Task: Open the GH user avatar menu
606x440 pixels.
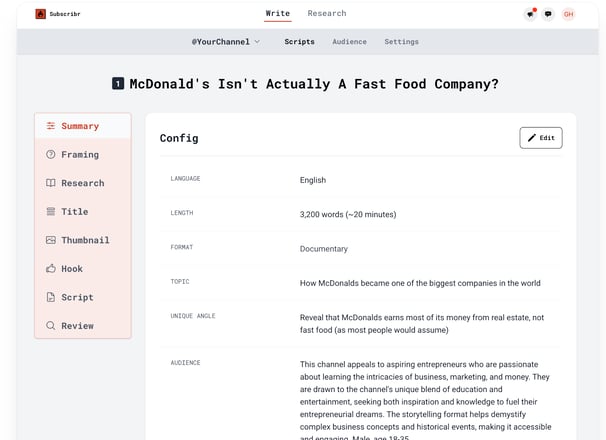Action: coord(568,14)
